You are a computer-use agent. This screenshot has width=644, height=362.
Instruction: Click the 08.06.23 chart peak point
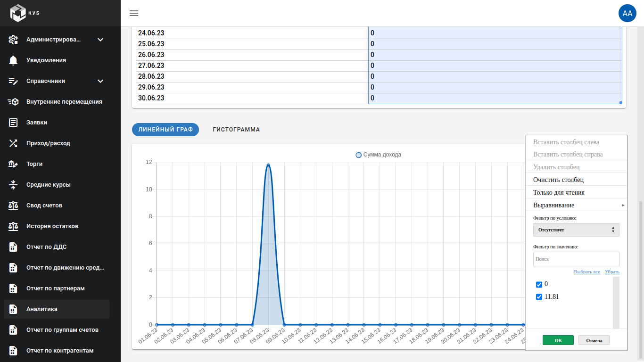pos(268,165)
